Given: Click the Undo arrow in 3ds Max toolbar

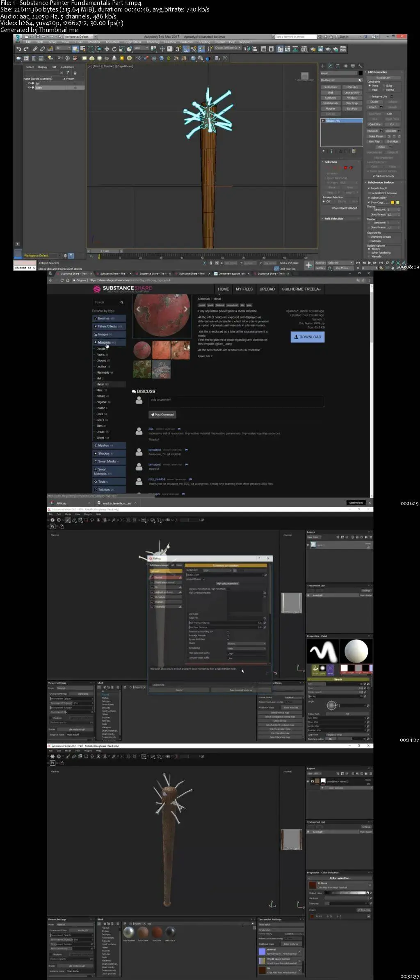Looking at the screenshot, I should tap(19, 49).
